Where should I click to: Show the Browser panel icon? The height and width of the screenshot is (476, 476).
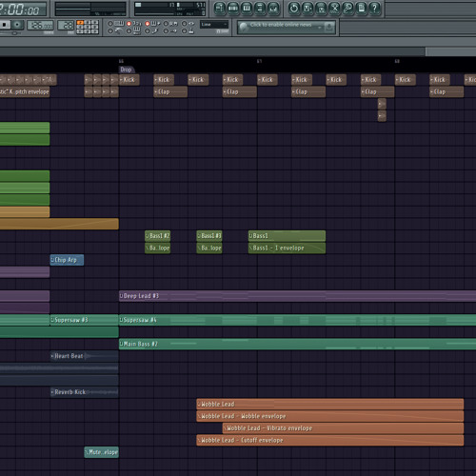tap(260, 9)
